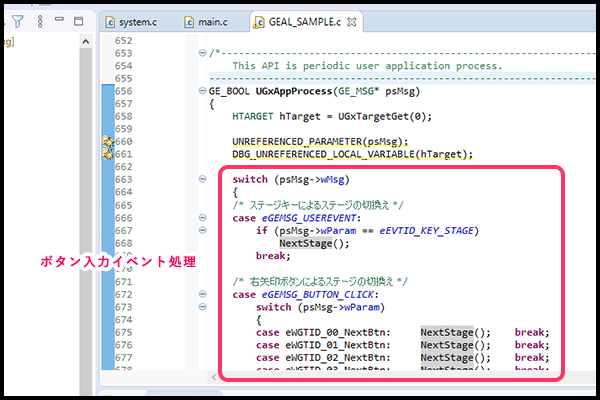Switch to the main.c tab

point(206,22)
